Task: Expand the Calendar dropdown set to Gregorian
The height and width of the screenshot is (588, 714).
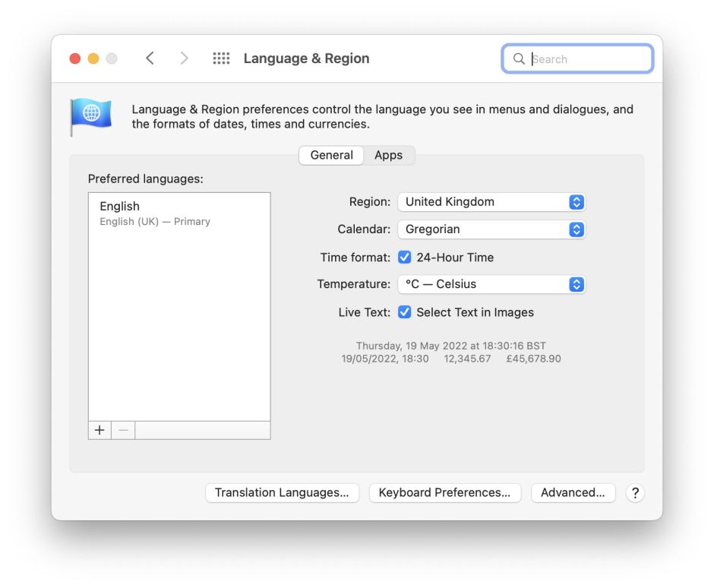Action: coord(491,229)
